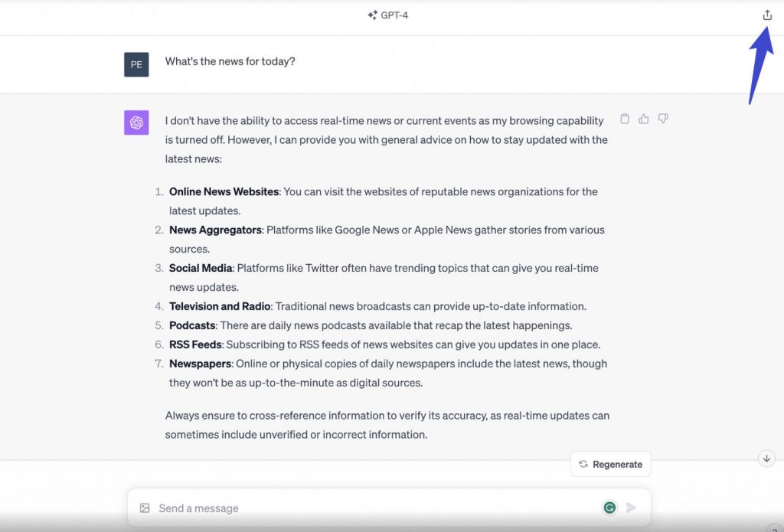Give the response a thumbs down
Image resolution: width=784 pixels, height=532 pixels.
click(x=663, y=119)
